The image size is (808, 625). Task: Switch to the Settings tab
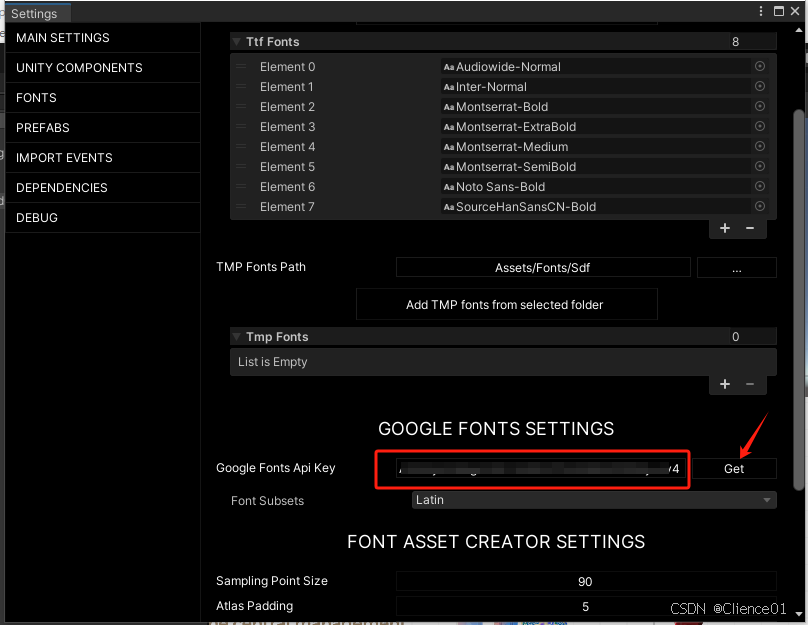(x=35, y=13)
